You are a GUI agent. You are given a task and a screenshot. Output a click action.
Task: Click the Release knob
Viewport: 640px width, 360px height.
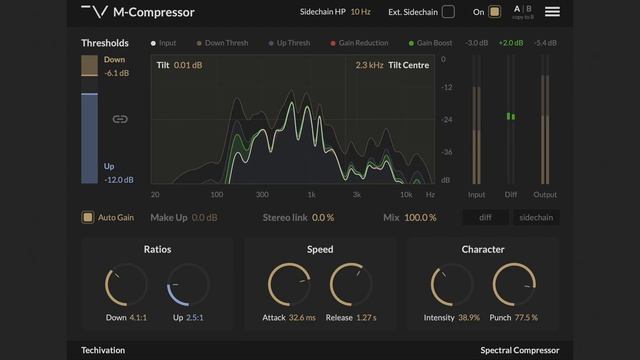click(351, 284)
